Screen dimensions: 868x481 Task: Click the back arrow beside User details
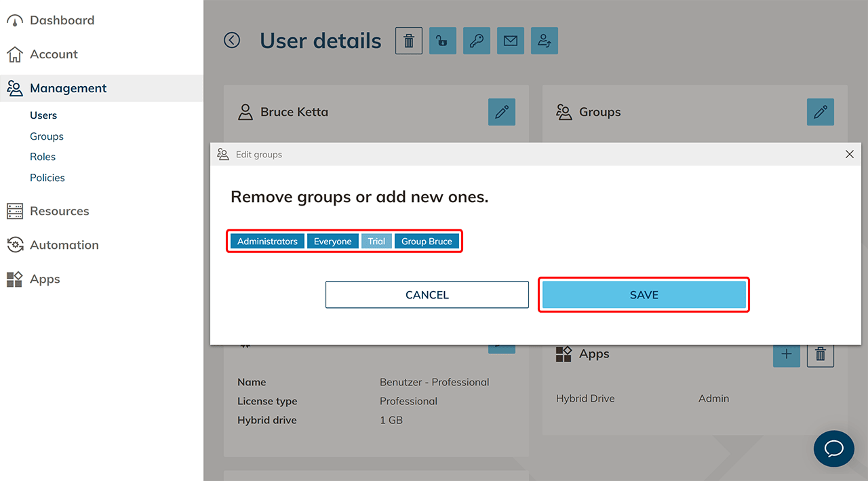[232, 41]
